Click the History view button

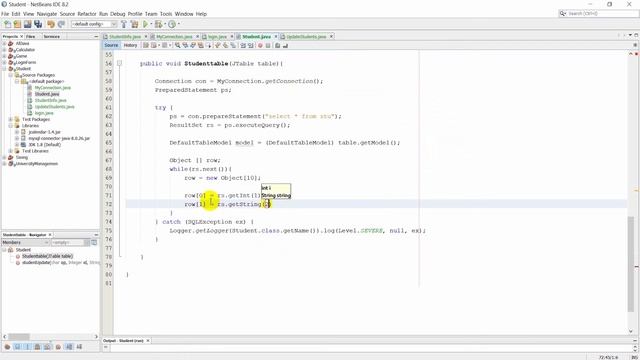click(130, 45)
